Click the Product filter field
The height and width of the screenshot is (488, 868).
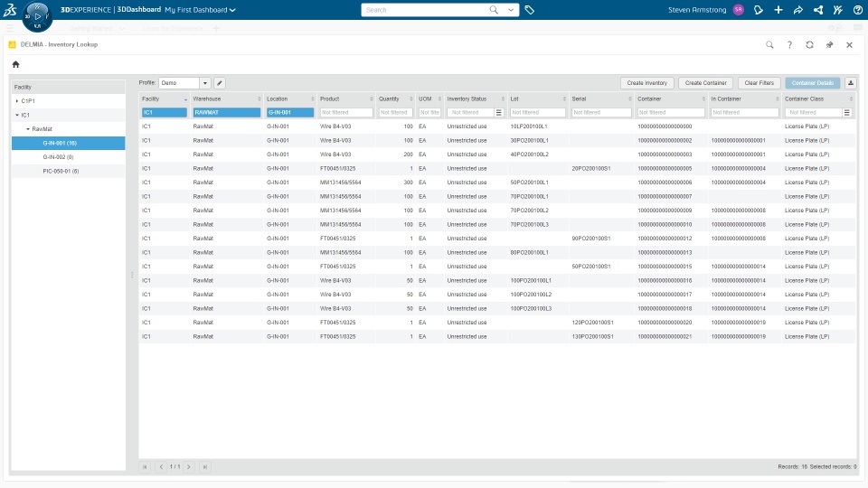[346, 112]
